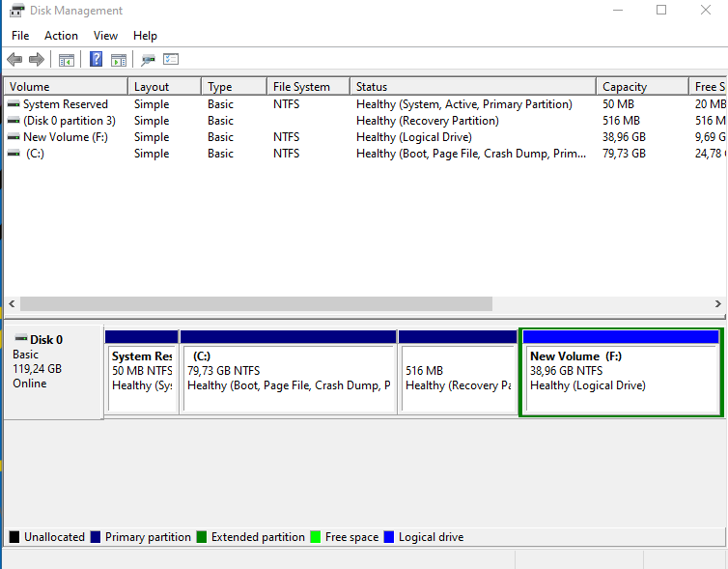Screen dimensions: 728x569
Task: Select the (C:) partition block in Disk 0
Action: 289,372
